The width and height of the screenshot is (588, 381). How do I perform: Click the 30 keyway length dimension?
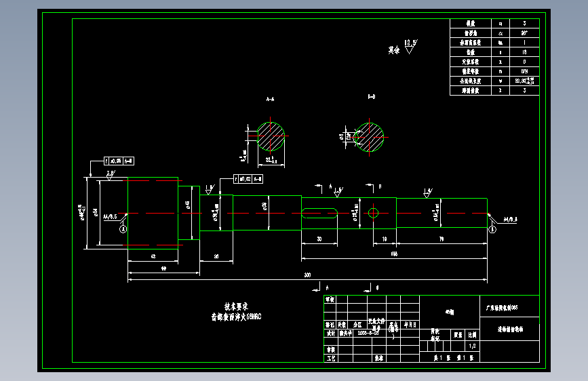coord(319,239)
